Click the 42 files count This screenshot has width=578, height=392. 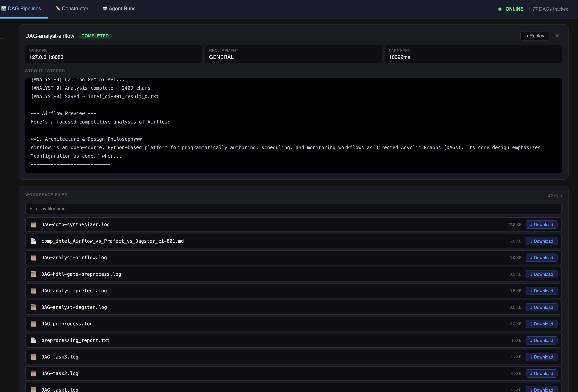[555, 196]
